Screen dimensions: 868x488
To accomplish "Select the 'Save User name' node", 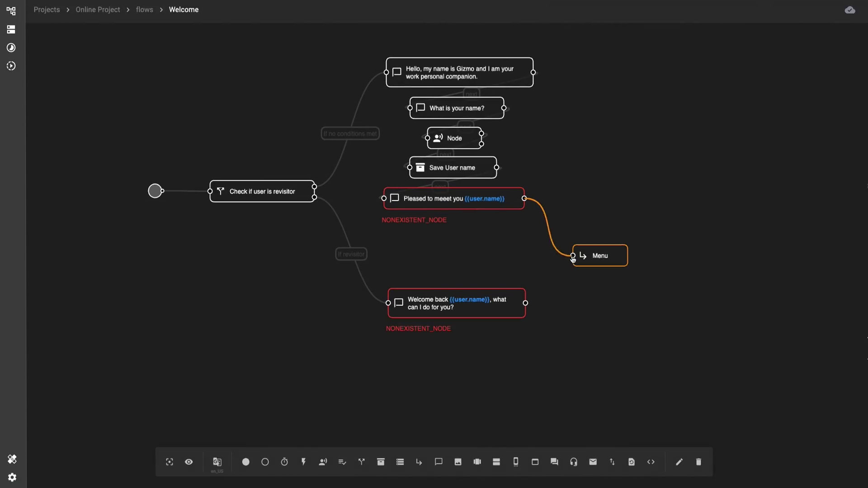I will tap(453, 167).
